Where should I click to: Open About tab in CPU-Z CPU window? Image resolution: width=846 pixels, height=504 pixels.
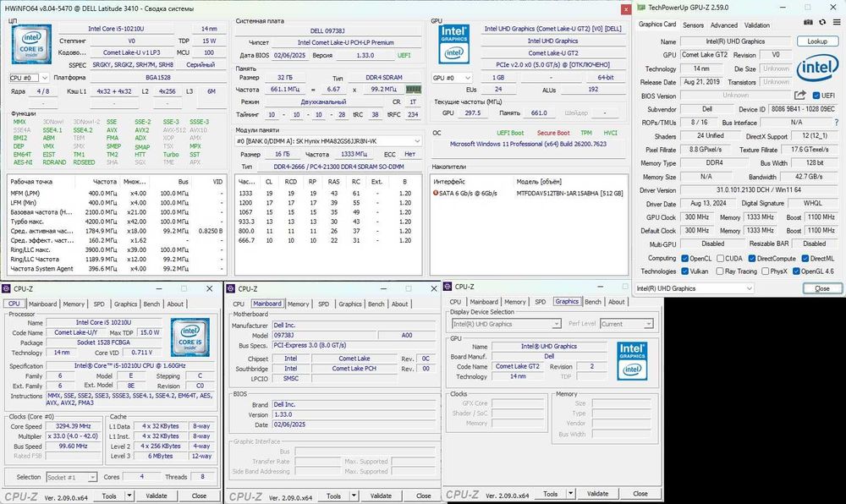point(175,304)
